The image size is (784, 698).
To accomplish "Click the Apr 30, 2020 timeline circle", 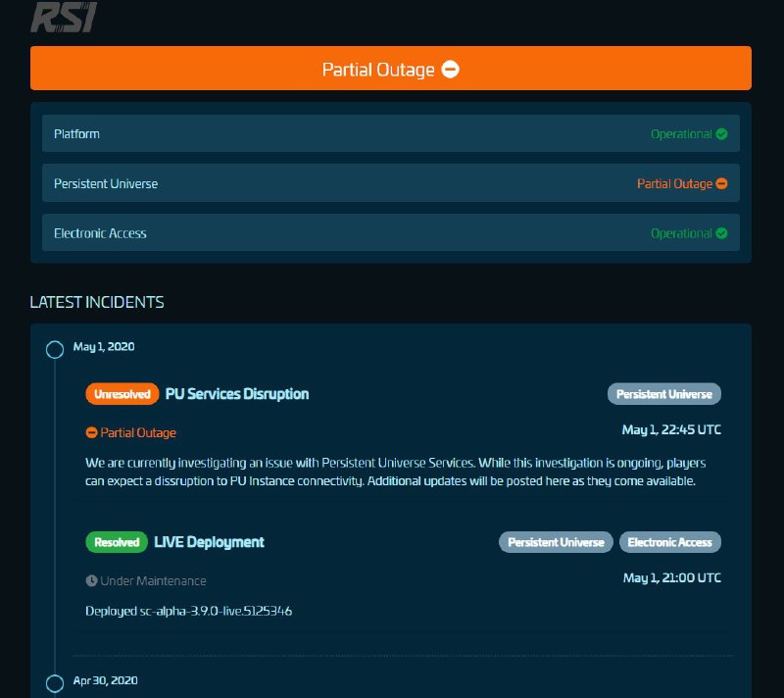I will (55, 681).
